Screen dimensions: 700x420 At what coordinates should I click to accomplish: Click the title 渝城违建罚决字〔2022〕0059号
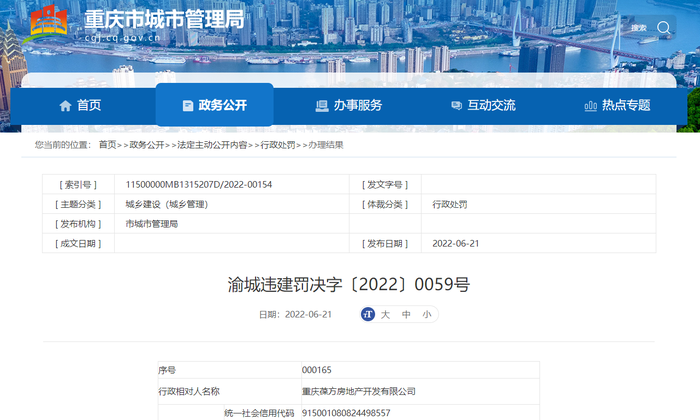tap(349, 284)
